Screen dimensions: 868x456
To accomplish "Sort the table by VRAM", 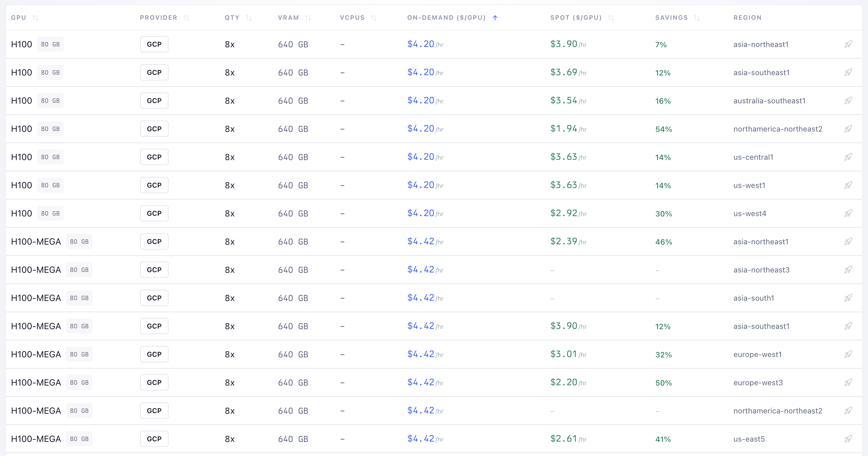I will click(309, 18).
